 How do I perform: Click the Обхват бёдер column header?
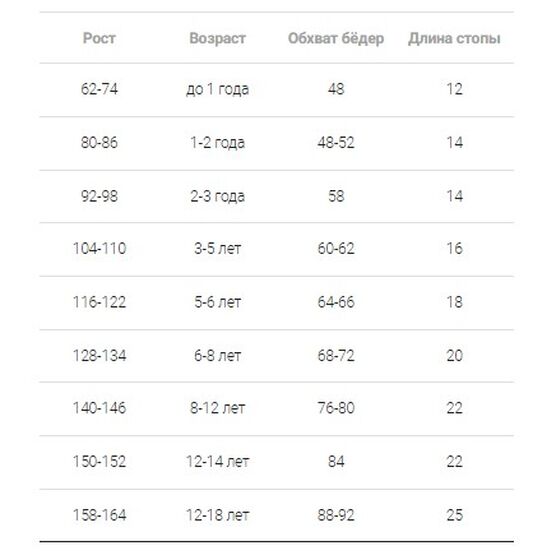[x=336, y=38]
